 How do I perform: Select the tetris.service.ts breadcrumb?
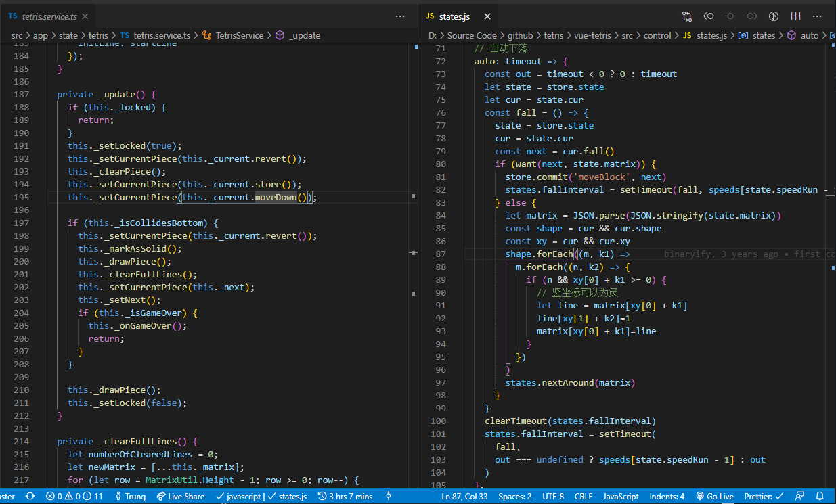[x=154, y=35]
